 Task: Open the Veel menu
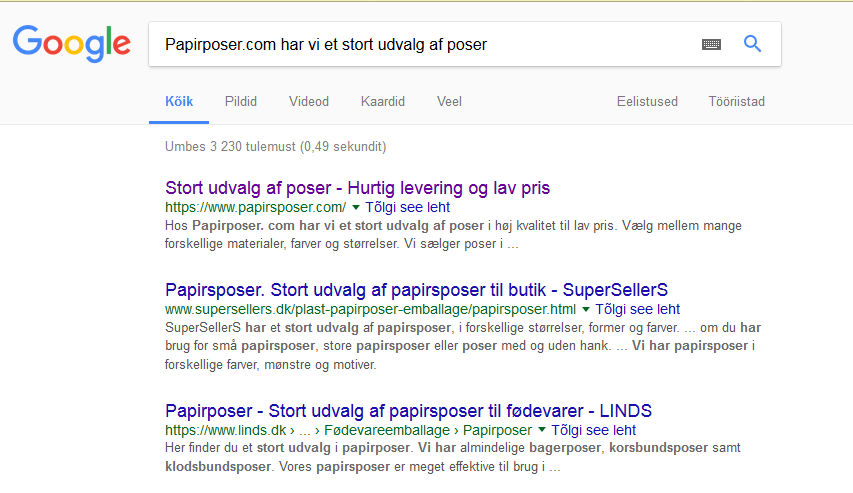click(449, 102)
